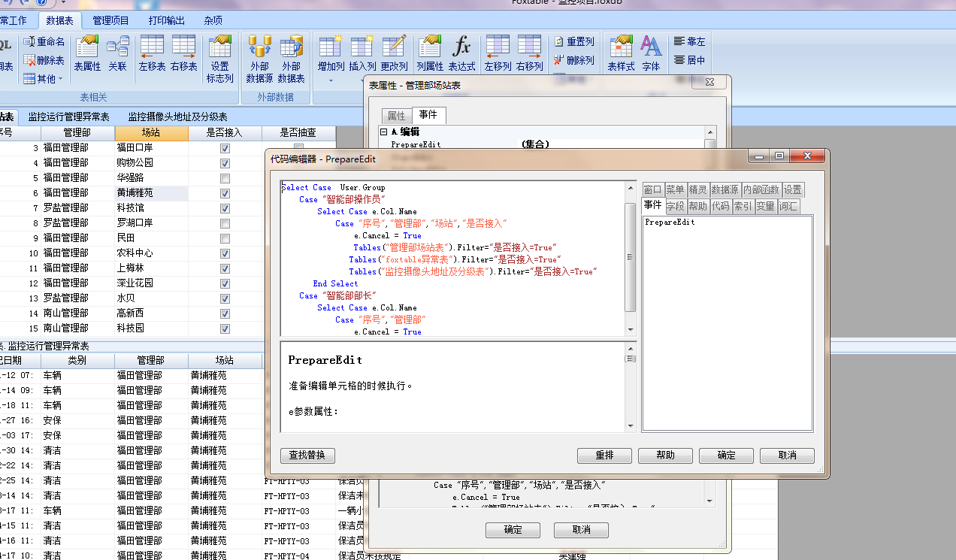Viewport: 956px width, 560px height.
Task: Toggle 是否接入 checkbox for 水贝 row
Action: tap(225, 298)
